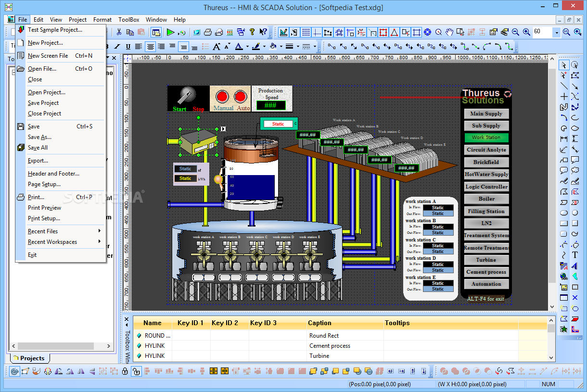This screenshot has height=392, width=587.
Task: Click the highlight pen color swatch
Action: [255, 47]
